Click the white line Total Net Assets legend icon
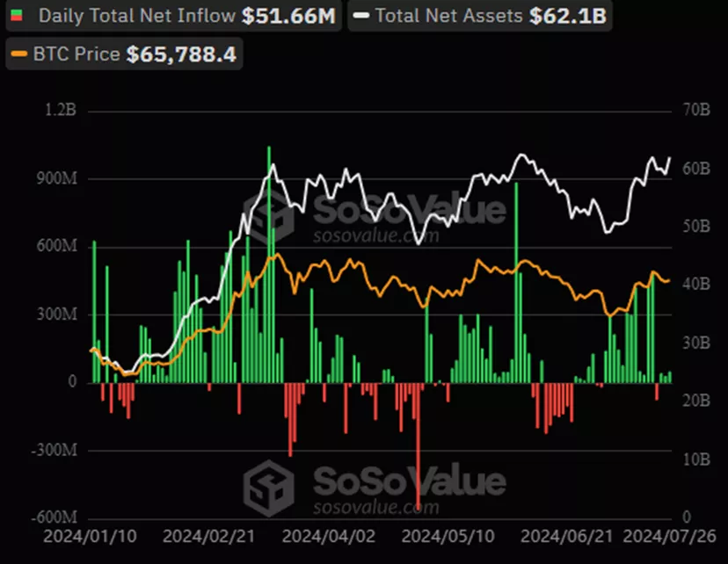Viewport: 728px width, 564px height. coord(360,16)
